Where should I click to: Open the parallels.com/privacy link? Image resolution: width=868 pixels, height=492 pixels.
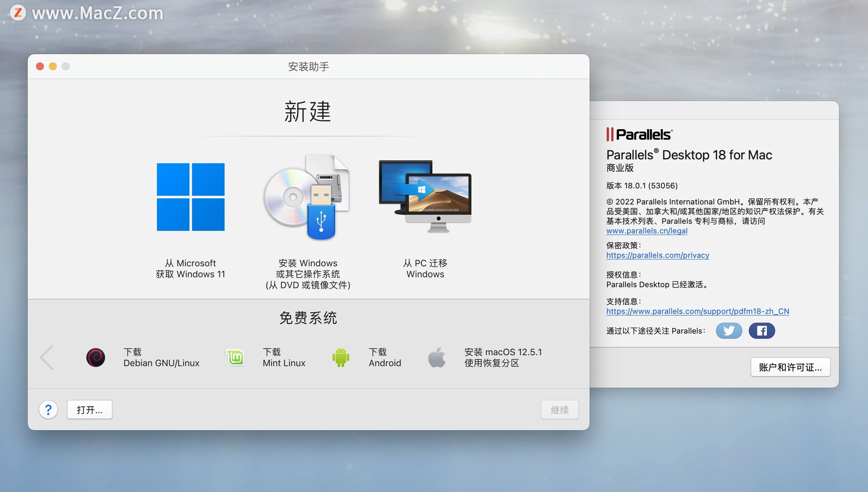click(657, 255)
